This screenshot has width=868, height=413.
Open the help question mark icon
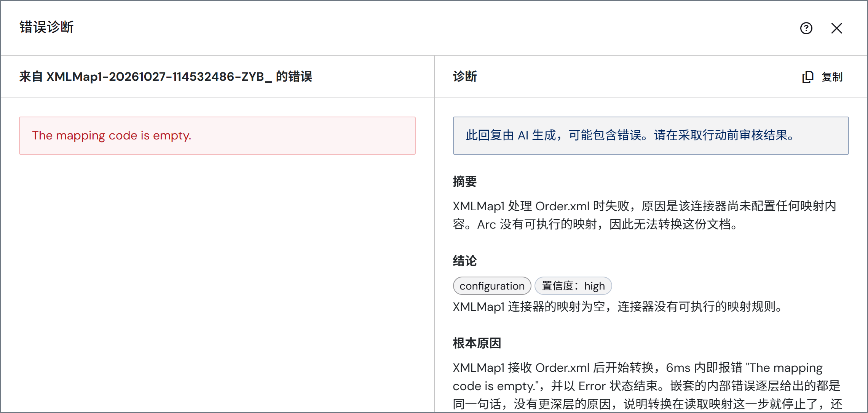[x=806, y=28]
